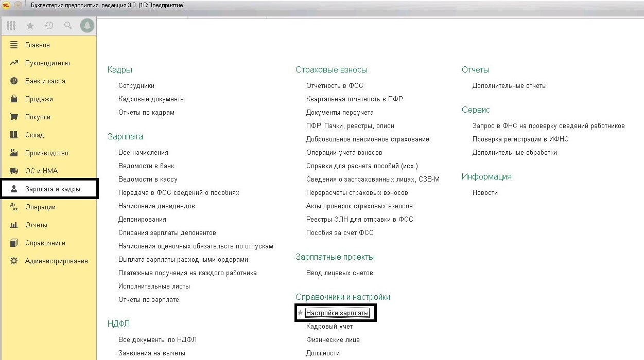Open the Главное section in sidebar
Viewport: 644px width, 360px height.
(x=38, y=45)
